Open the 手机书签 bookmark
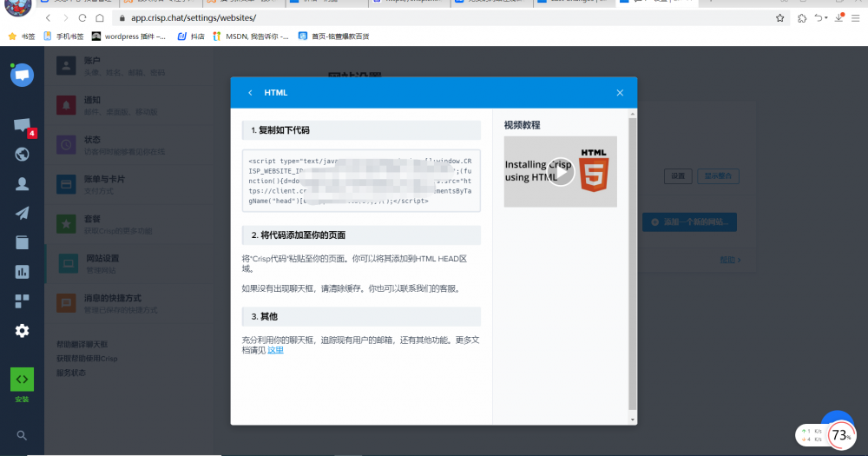 coord(63,36)
